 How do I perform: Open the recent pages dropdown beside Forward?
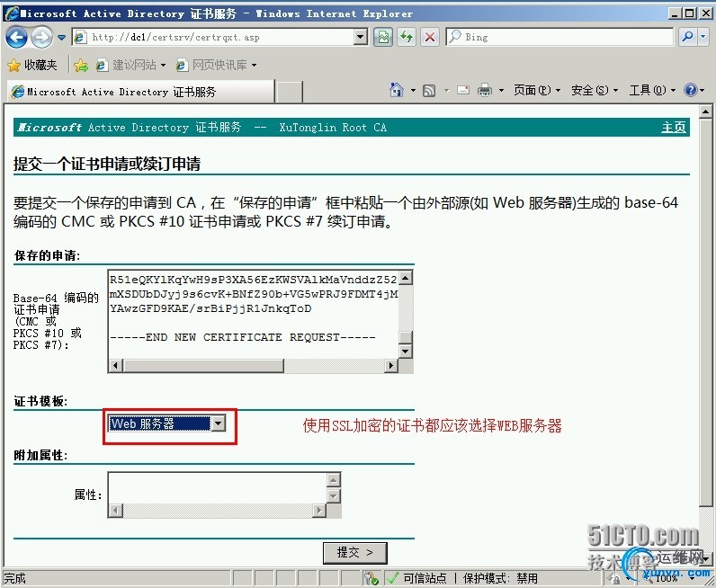point(62,38)
